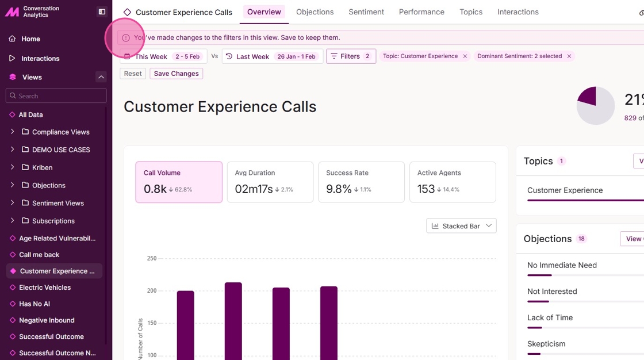Open the Objections tab
This screenshot has height=360, width=644.
point(315,12)
